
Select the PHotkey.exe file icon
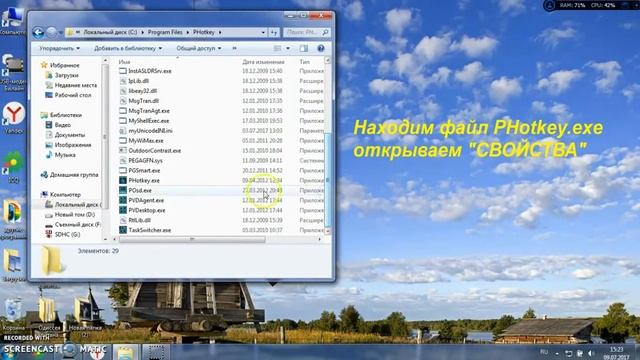[x=123, y=180]
